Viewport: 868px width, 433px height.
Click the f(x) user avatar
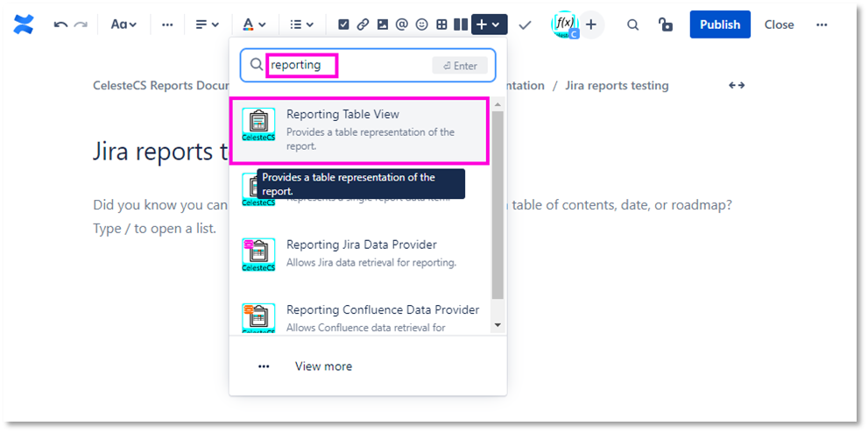564,25
